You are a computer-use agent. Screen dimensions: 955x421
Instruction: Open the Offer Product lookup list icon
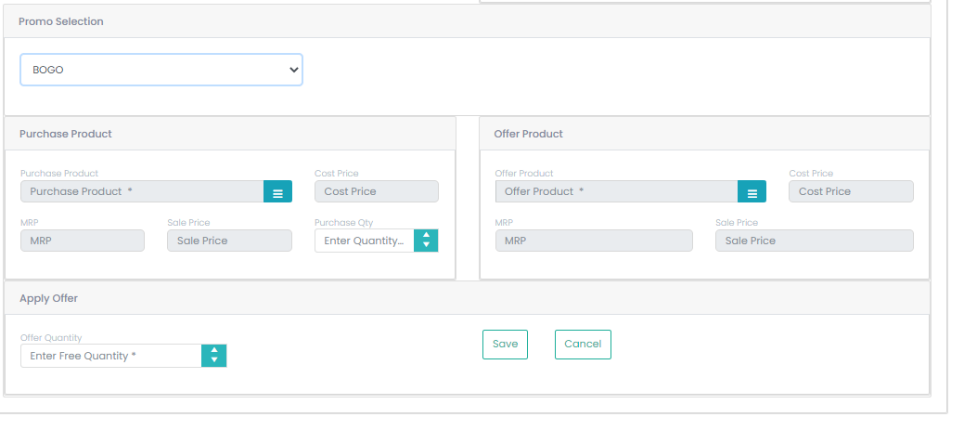click(752, 191)
